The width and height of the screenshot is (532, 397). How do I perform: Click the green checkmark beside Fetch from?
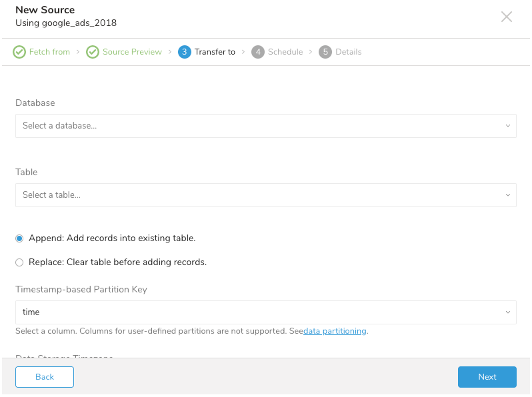point(19,52)
